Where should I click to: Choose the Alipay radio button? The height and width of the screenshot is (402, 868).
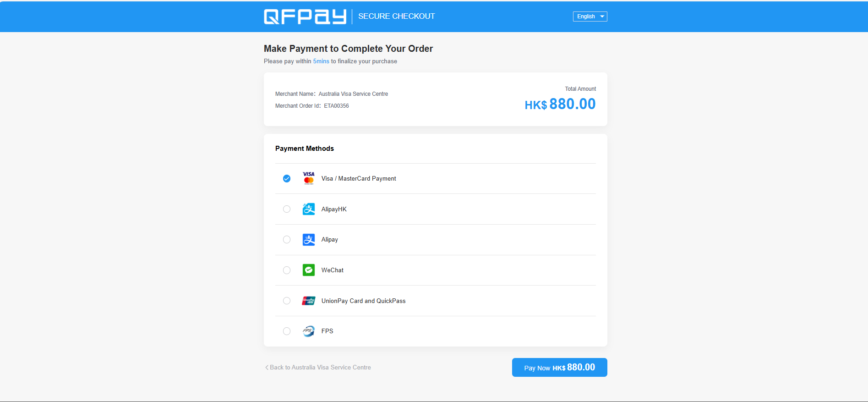(x=287, y=240)
